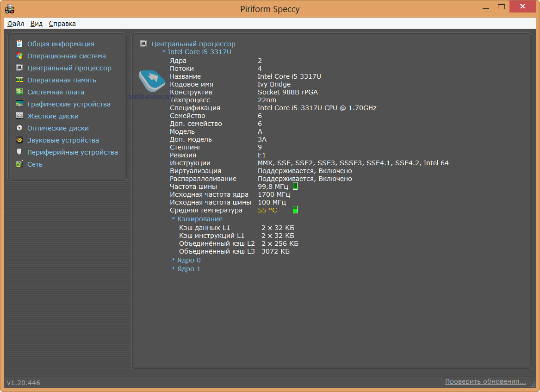Click the clipboard icon beside Общая информация
Image resolution: width=540 pixels, height=392 pixels.
19,44
